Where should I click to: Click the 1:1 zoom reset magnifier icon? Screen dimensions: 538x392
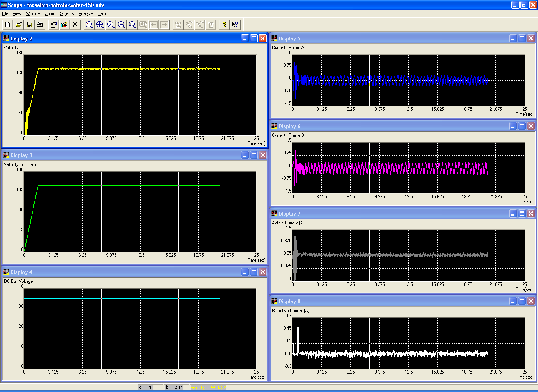tap(132, 25)
